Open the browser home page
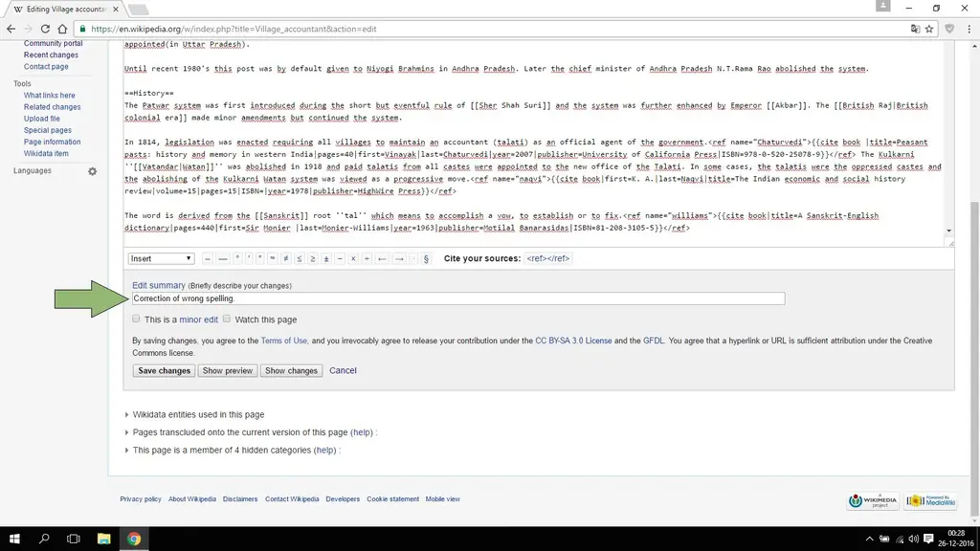Image resolution: width=980 pixels, height=551 pixels. tap(62, 29)
